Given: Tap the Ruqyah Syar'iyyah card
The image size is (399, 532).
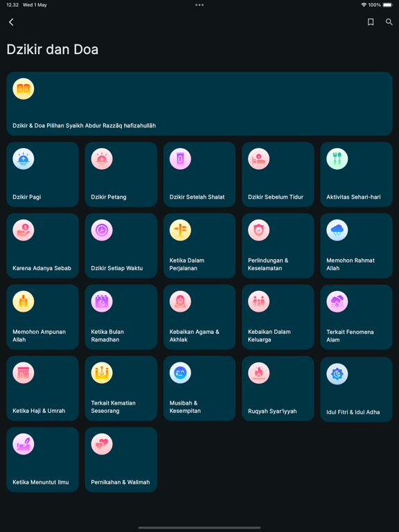Looking at the screenshot, I should tap(278, 388).
